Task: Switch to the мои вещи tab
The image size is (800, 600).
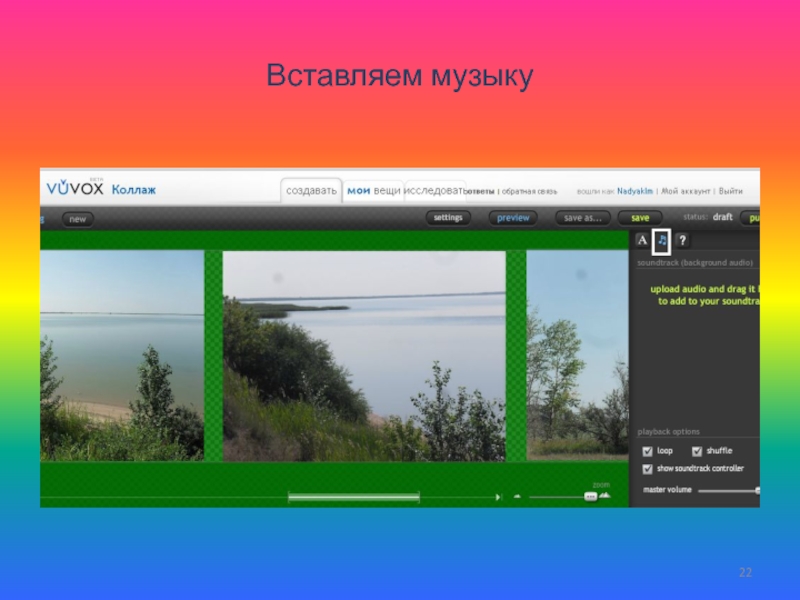Action: [373, 191]
